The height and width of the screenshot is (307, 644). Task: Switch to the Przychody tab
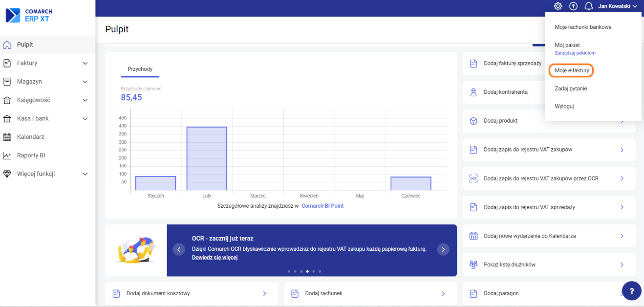140,69
